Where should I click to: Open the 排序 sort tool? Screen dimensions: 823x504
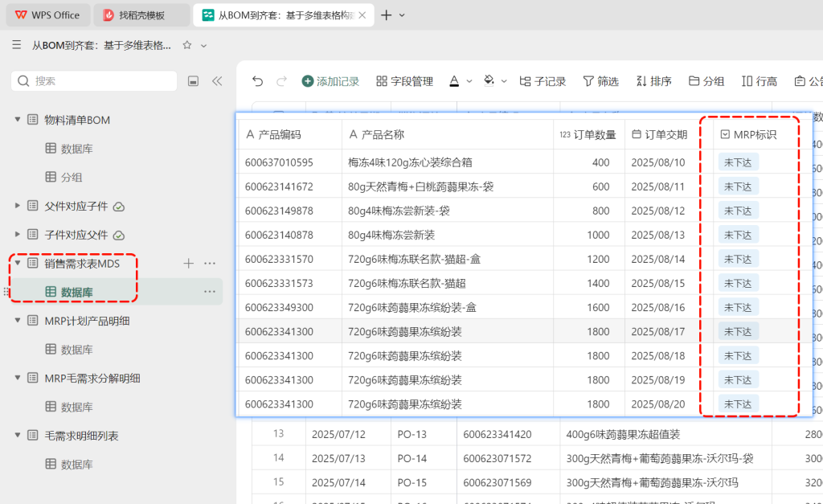coord(654,81)
